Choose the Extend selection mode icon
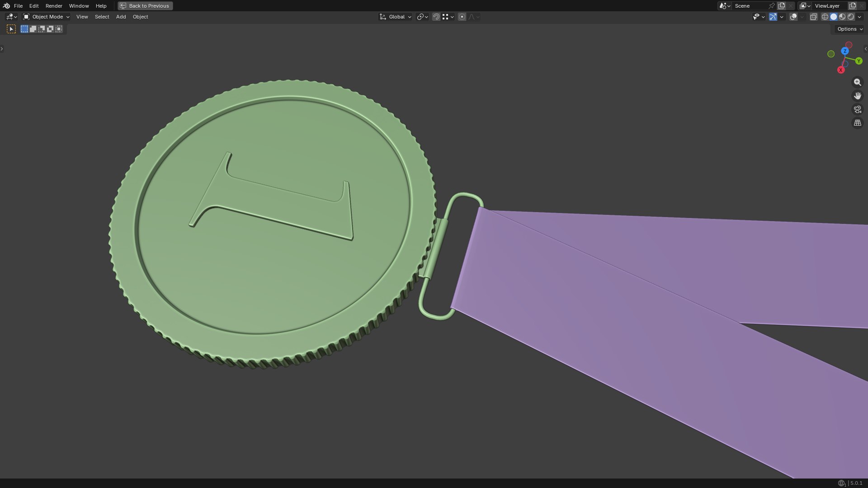Viewport: 868px width, 488px height. click(33, 29)
